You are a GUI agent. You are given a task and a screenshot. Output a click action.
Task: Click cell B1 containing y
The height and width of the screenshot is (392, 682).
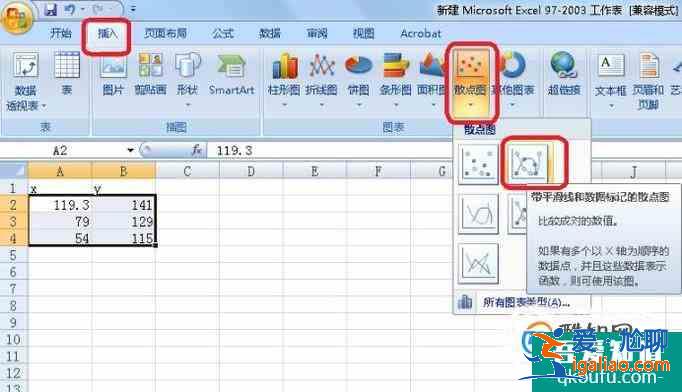click(124, 188)
